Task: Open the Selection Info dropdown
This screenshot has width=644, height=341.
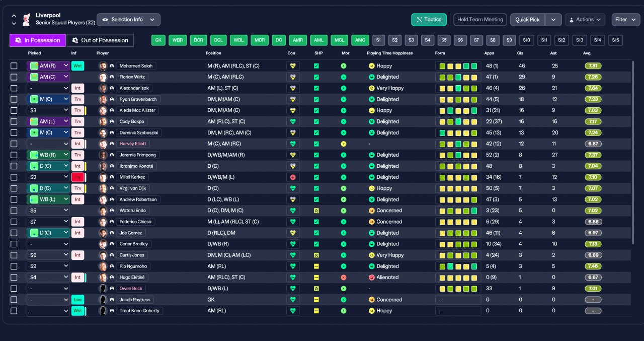Action: [128, 20]
